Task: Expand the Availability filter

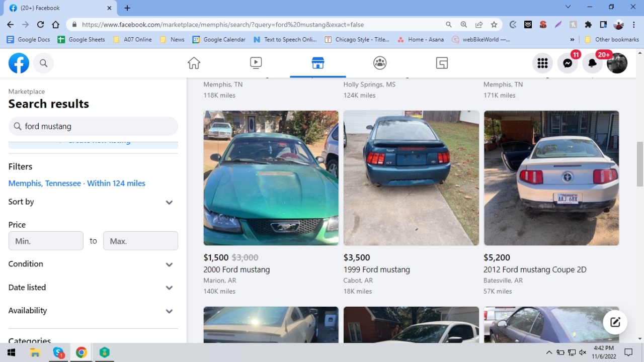Action: pyautogui.click(x=93, y=311)
